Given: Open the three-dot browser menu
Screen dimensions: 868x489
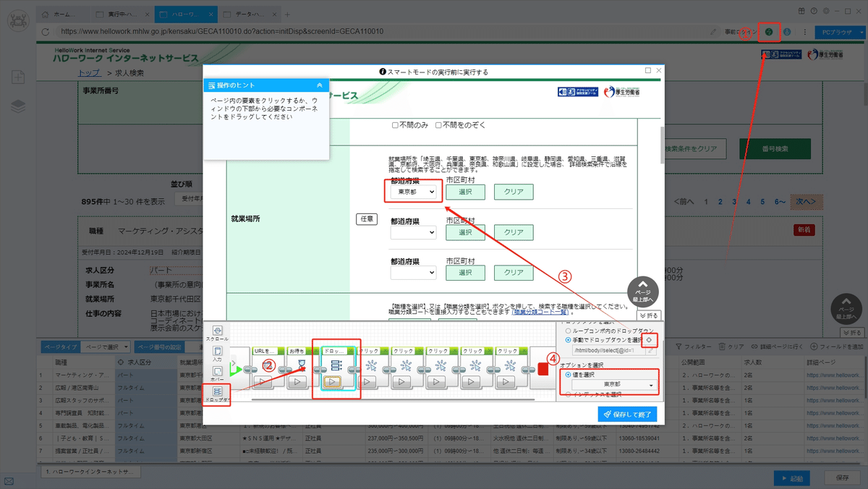Looking at the screenshot, I should 805,32.
